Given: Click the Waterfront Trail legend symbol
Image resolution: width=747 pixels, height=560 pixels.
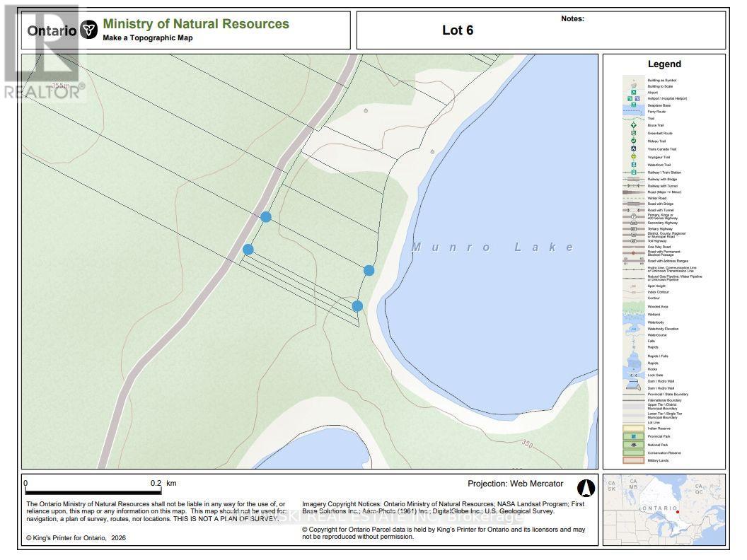Looking at the screenshot, I should click(633, 163).
